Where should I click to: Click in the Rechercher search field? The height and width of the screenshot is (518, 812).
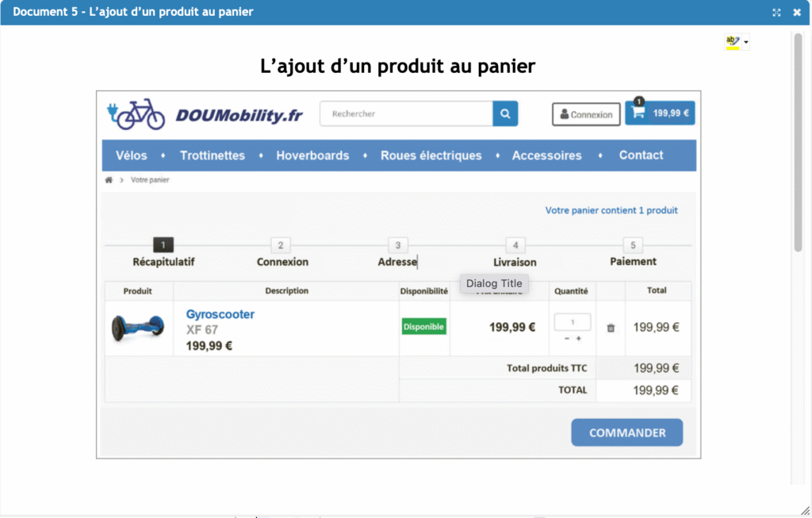[x=406, y=114]
